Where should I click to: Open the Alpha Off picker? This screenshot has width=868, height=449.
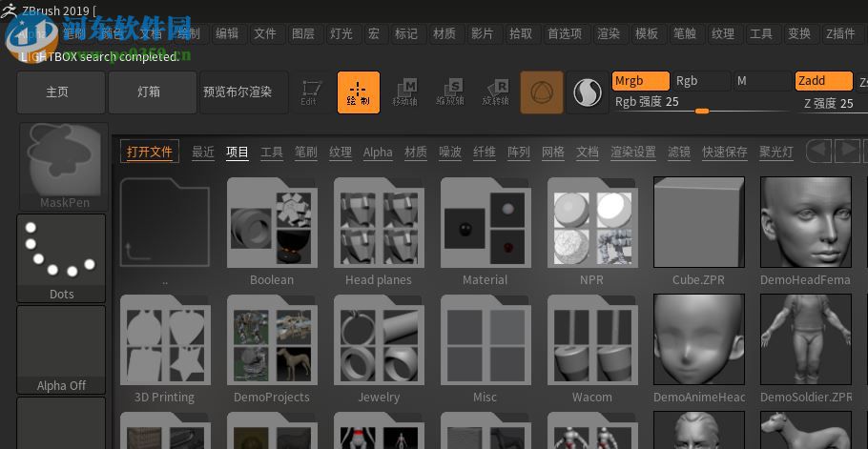pos(61,350)
